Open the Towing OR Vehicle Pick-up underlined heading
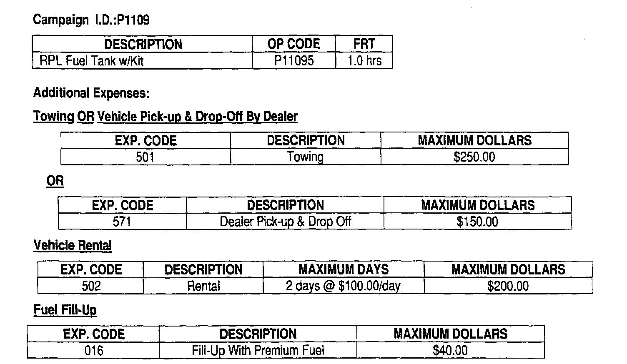627x364 pixels. pos(166,116)
